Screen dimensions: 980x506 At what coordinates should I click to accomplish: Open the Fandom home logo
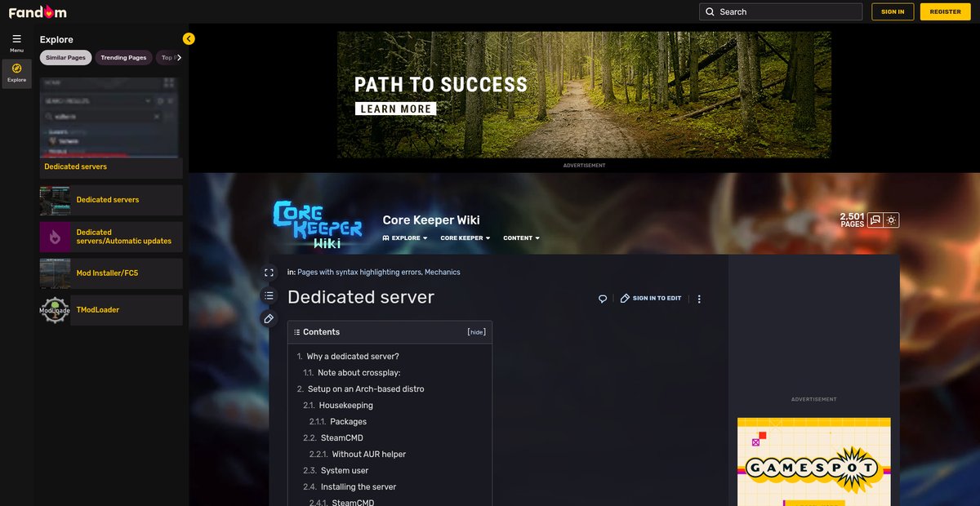[x=38, y=12]
